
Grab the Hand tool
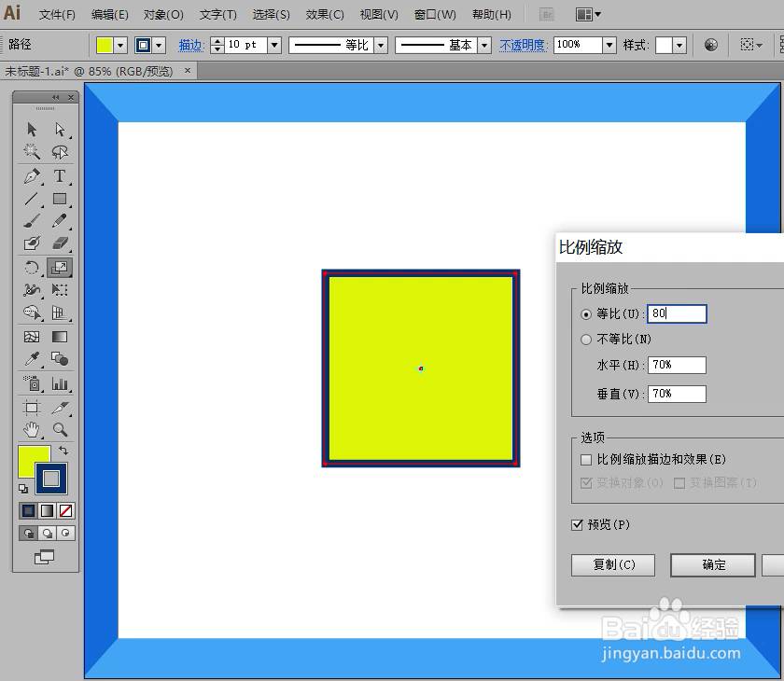pos(32,429)
